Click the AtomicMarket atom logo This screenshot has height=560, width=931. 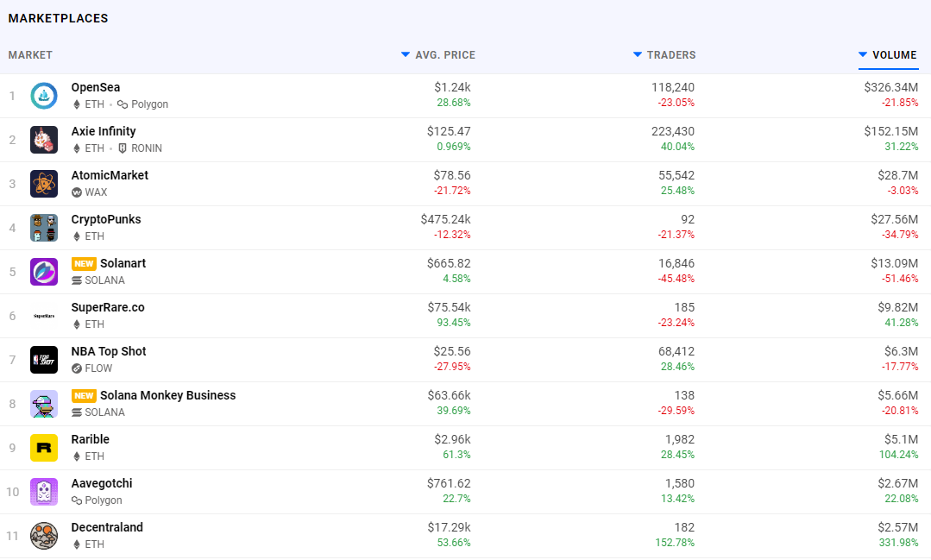[44, 184]
